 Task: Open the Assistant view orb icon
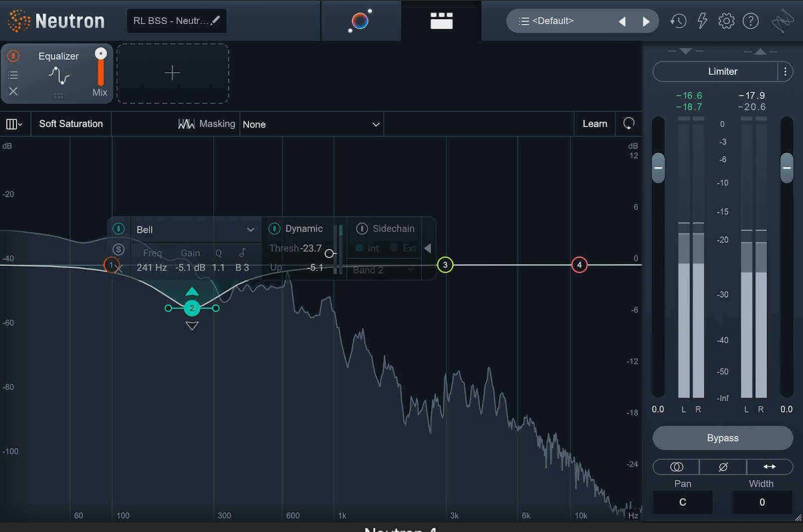(x=360, y=21)
